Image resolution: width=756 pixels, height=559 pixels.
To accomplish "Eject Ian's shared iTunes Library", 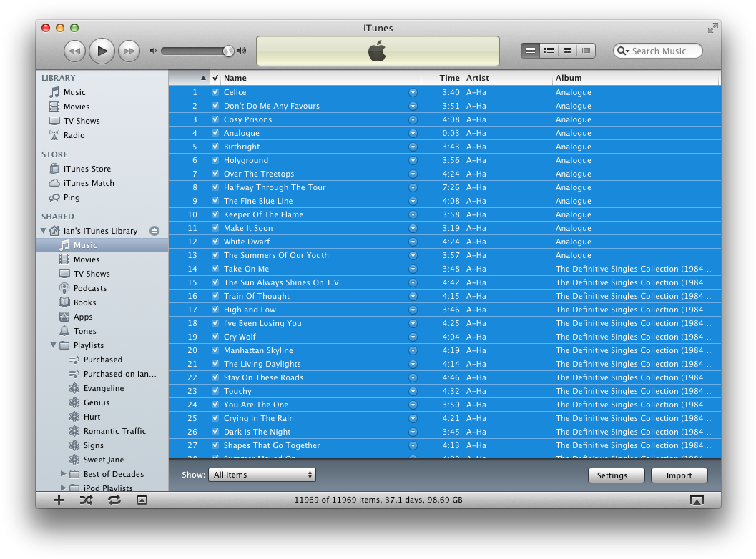I will click(x=154, y=230).
